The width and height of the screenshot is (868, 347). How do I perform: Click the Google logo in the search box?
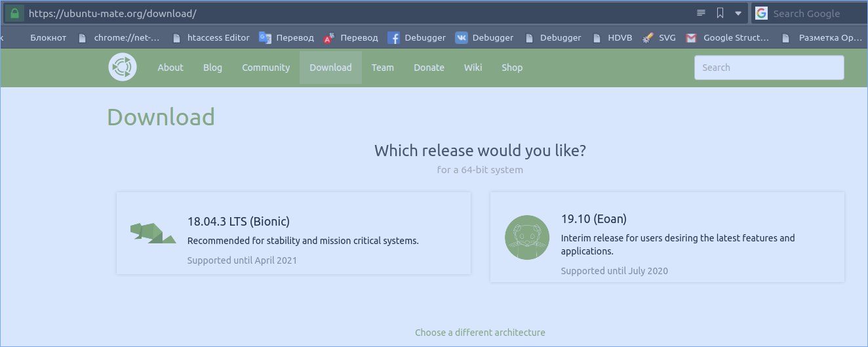[x=761, y=13]
